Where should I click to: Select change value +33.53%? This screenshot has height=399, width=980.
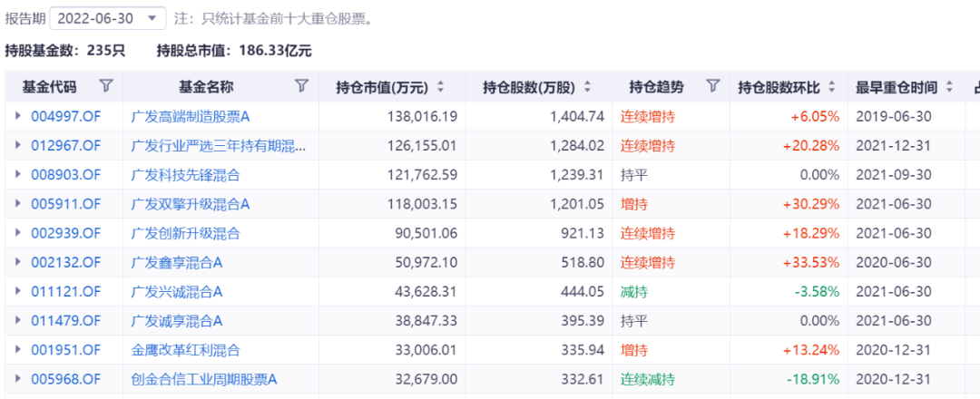tap(811, 263)
